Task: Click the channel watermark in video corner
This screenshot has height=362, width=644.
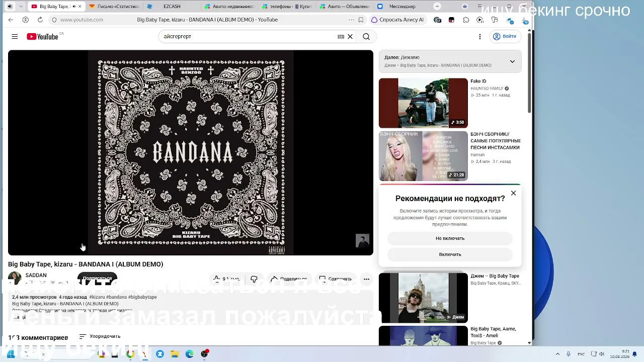Action: coord(362,240)
